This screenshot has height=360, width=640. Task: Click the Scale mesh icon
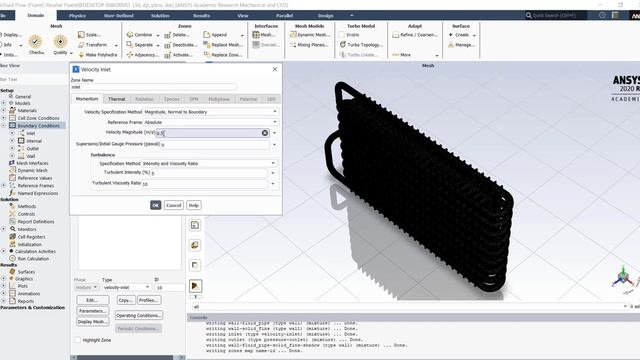click(81, 35)
